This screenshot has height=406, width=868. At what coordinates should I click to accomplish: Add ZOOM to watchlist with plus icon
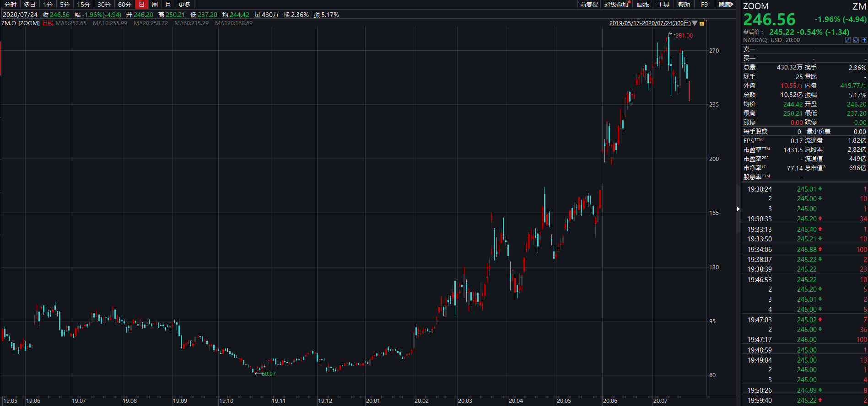click(864, 40)
